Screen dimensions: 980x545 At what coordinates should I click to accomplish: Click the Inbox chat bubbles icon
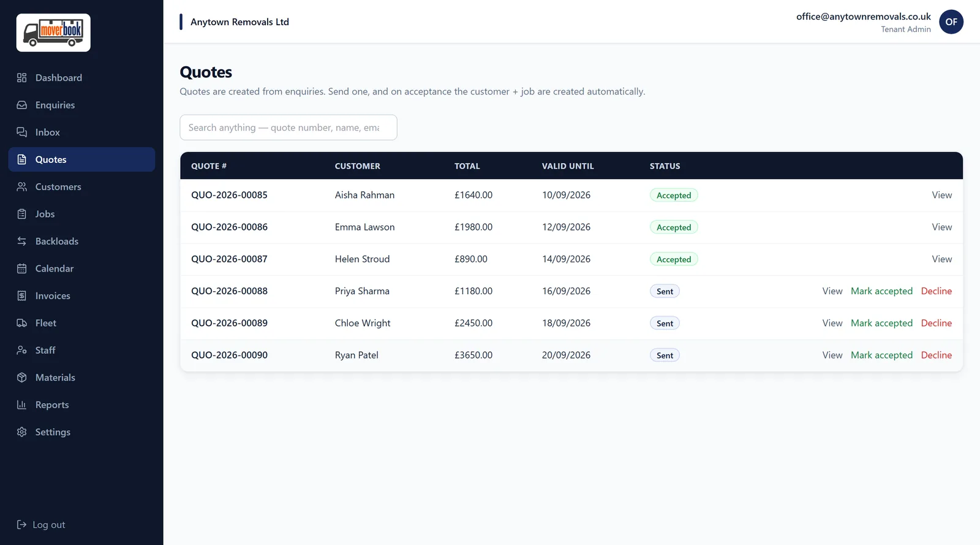(22, 132)
